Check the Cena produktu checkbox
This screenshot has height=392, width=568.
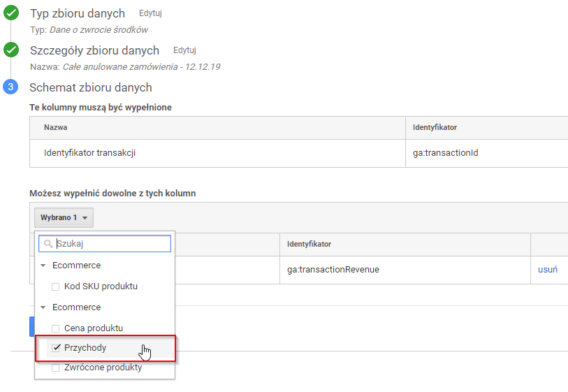coord(55,328)
